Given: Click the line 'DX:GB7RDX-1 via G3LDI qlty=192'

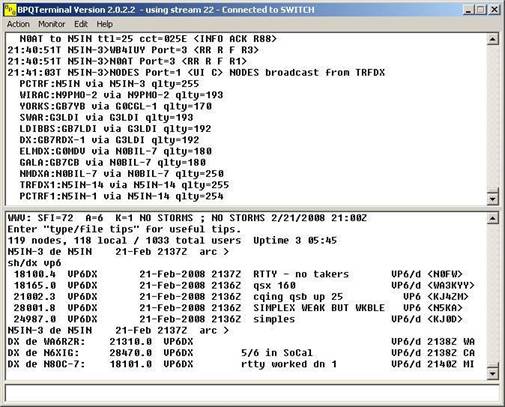Looking at the screenshot, I should (109, 140).
